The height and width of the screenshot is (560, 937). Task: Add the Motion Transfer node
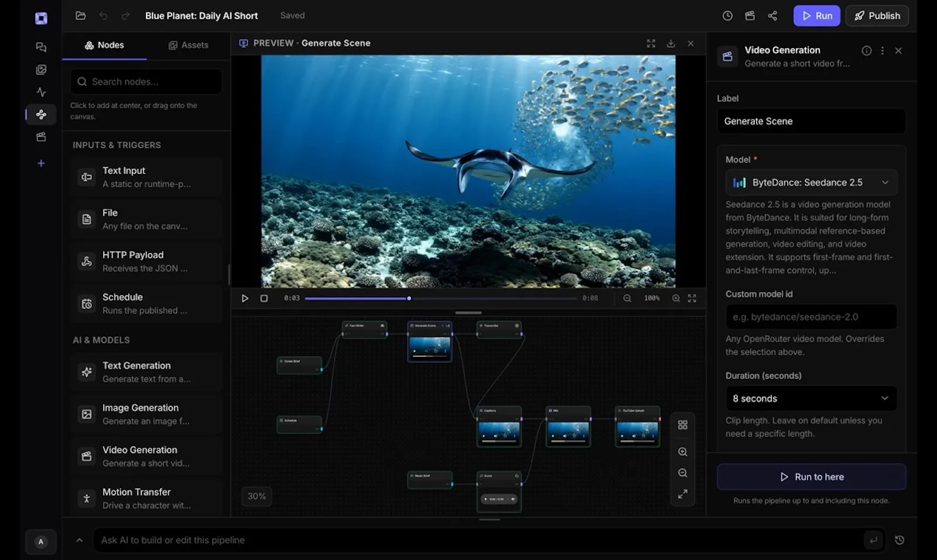[146, 498]
